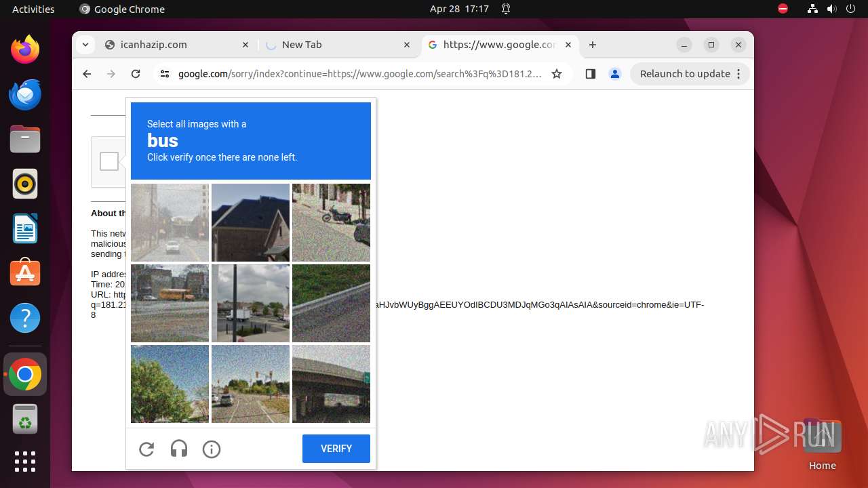This screenshot has width=868, height=488.
Task: Open a new tab with plus button
Action: click(x=593, y=45)
